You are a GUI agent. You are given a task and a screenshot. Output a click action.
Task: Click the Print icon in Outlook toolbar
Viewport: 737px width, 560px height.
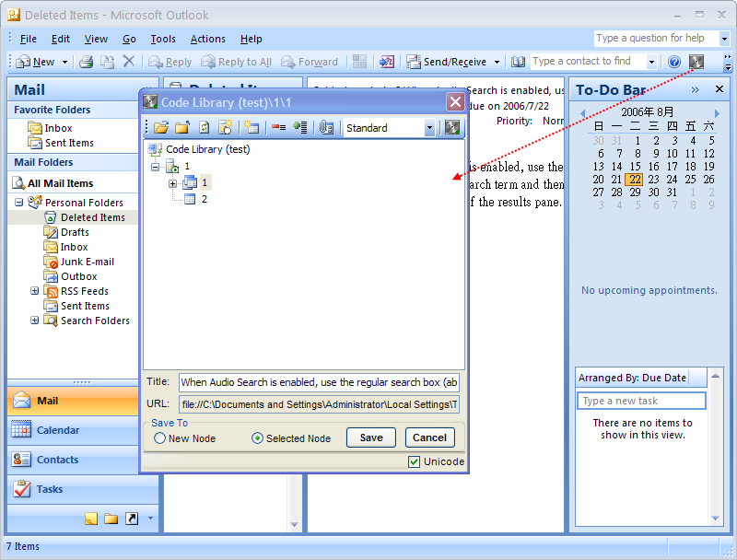[x=86, y=62]
